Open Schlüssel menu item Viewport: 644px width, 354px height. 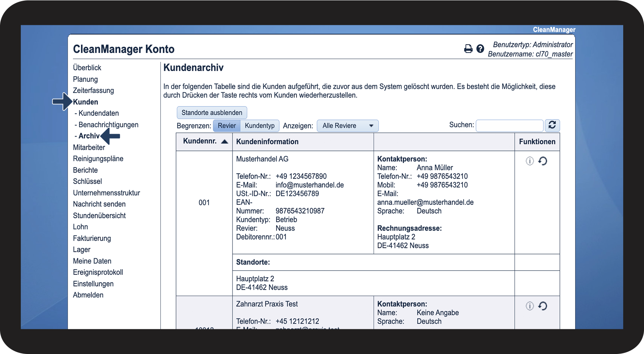click(x=87, y=181)
